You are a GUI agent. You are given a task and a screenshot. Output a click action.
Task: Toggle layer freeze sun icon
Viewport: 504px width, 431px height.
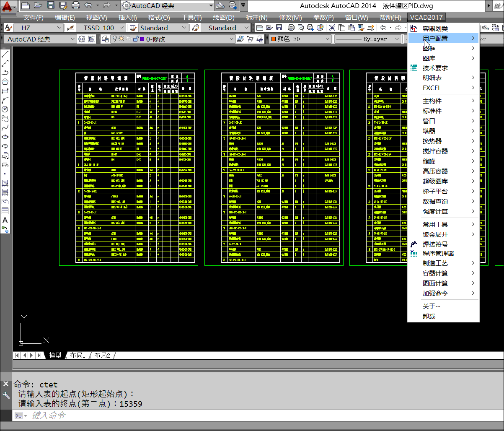click(x=121, y=39)
